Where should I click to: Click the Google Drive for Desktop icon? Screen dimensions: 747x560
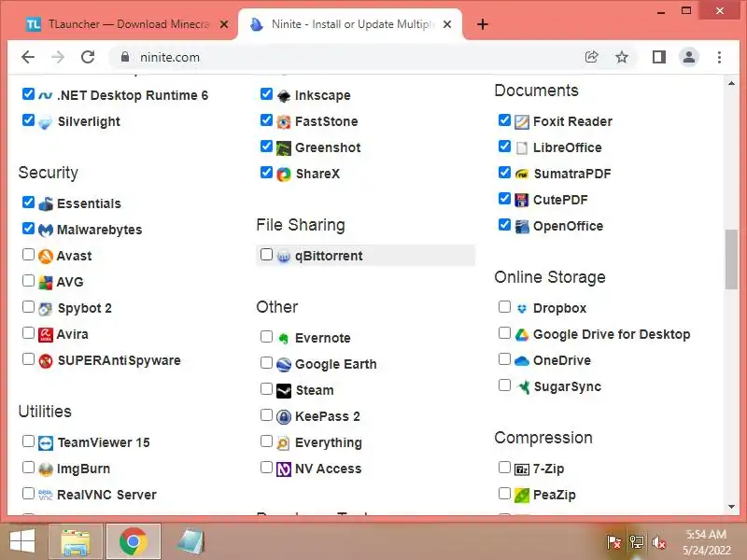click(522, 335)
